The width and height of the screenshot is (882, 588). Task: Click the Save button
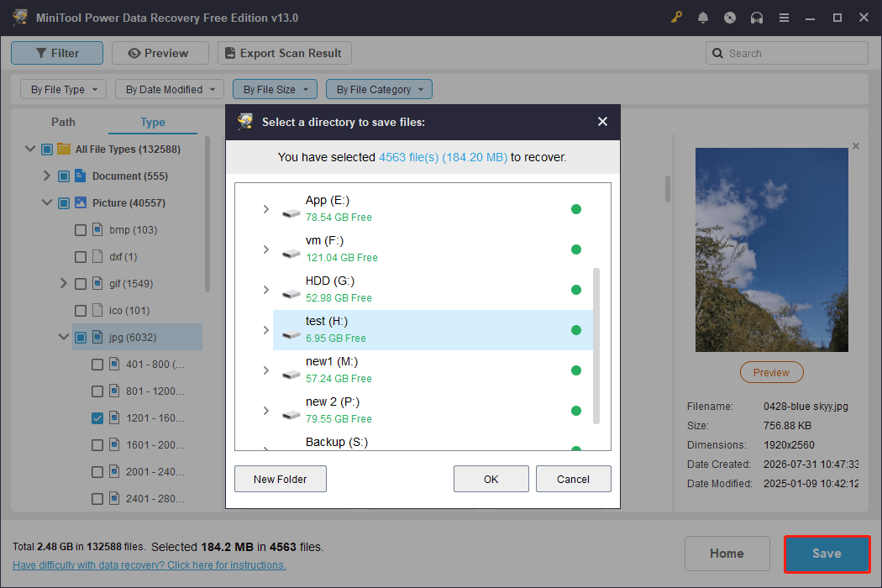pos(827,554)
